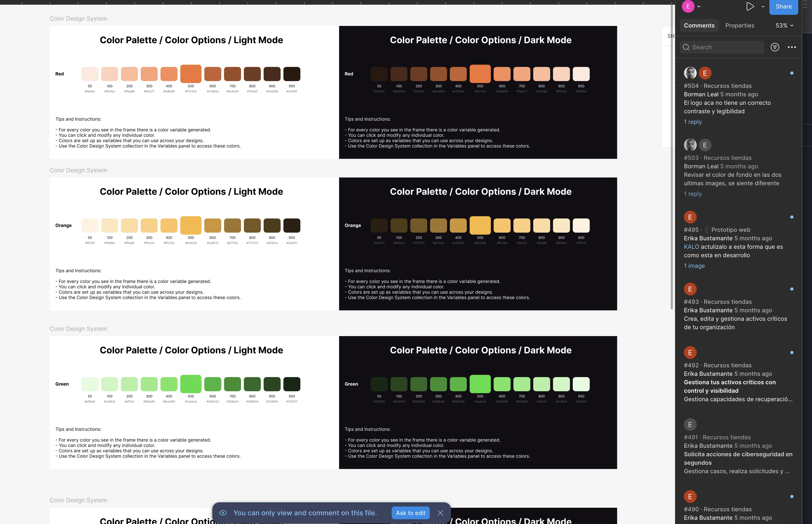Click the unread dot on comment #490
The height and width of the screenshot is (524, 812).
pos(792,496)
